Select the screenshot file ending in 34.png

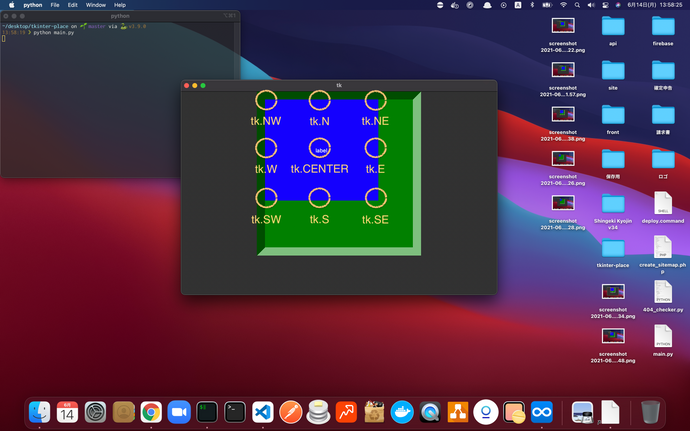click(613, 300)
